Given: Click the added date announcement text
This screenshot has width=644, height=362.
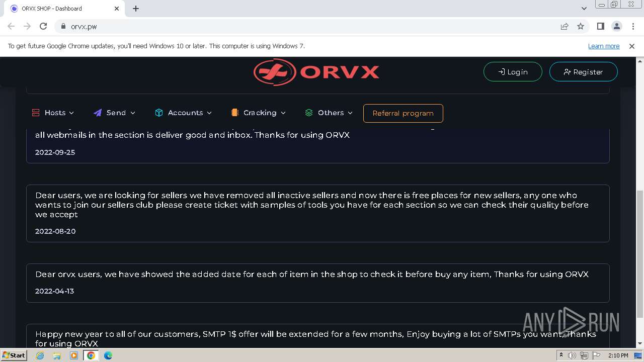Looking at the screenshot, I should (312, 275).
